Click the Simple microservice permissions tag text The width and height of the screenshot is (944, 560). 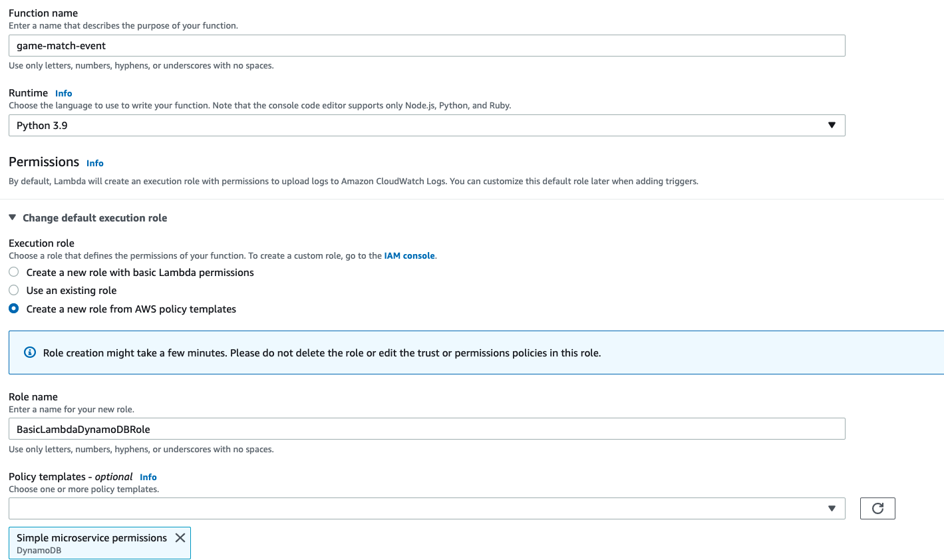pos(92,537)
